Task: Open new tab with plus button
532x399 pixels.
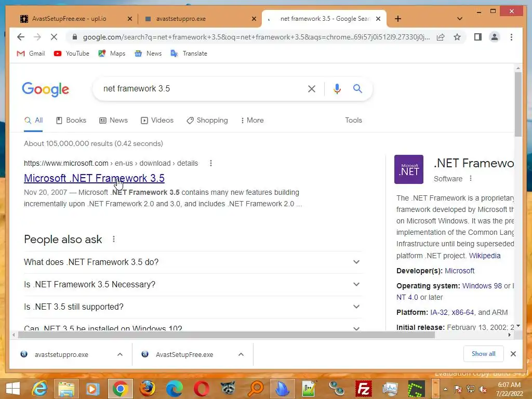Action: coord(398,19)
